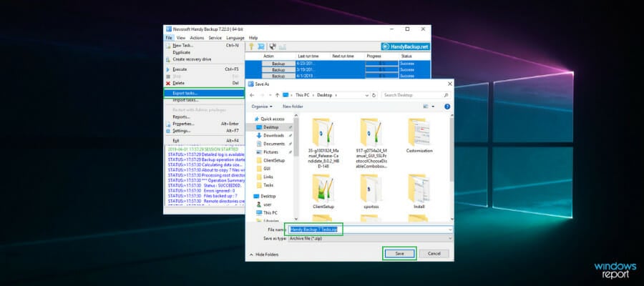The width and height of the screenshot is (644, 286).
Task: Choose Duplicate from File menu
Action: (204, 52)
